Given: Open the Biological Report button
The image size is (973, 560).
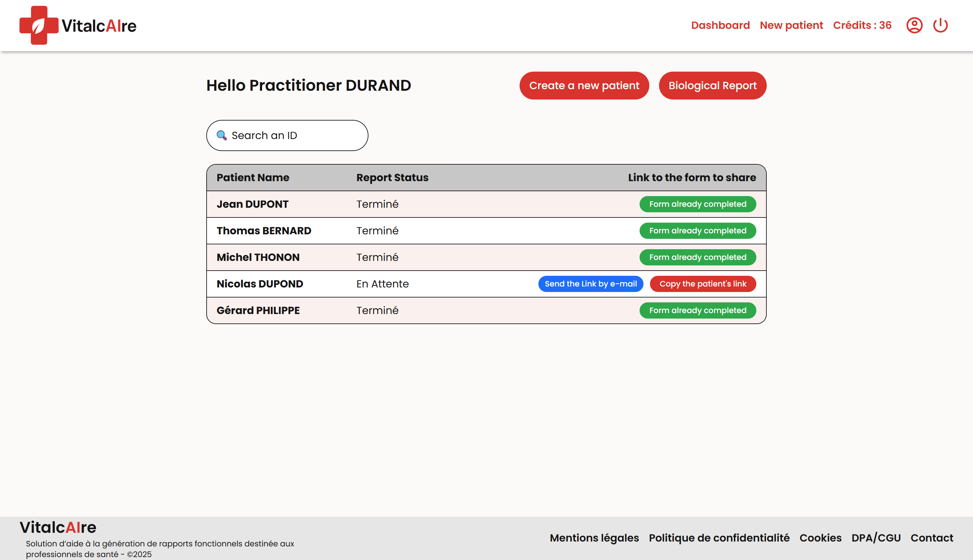Looking at the screenshot, I should pos(712,85).
